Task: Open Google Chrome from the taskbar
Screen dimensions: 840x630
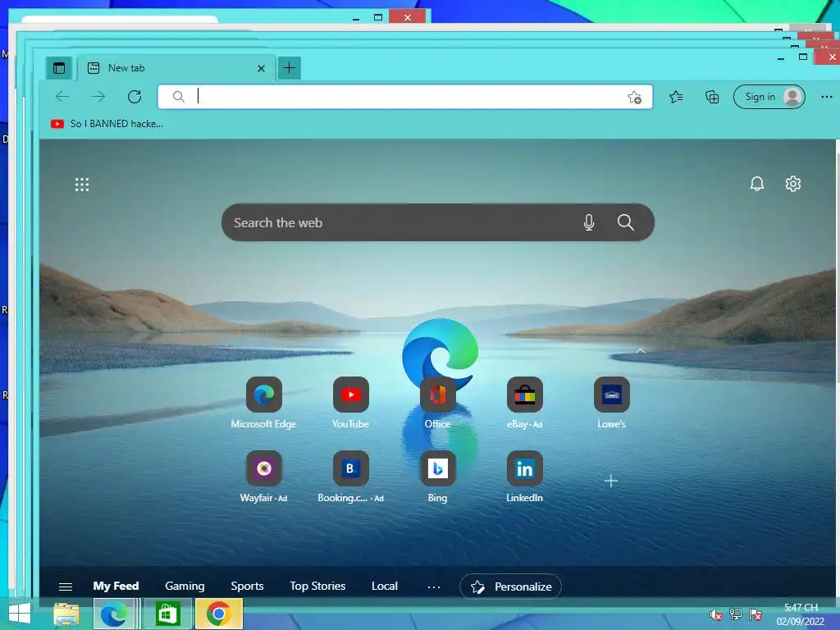Action: pos(218,614)
